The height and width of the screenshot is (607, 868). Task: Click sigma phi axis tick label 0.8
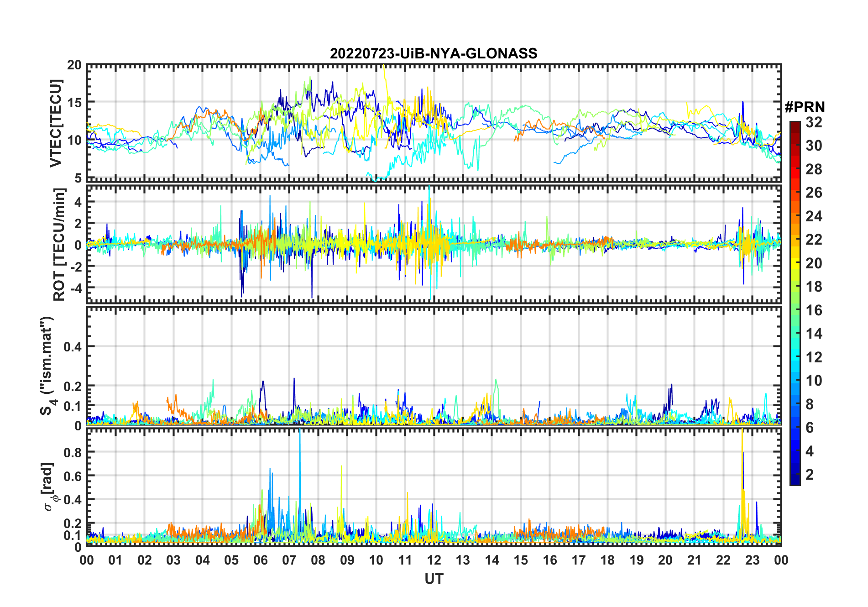click(x=73, y=452)
